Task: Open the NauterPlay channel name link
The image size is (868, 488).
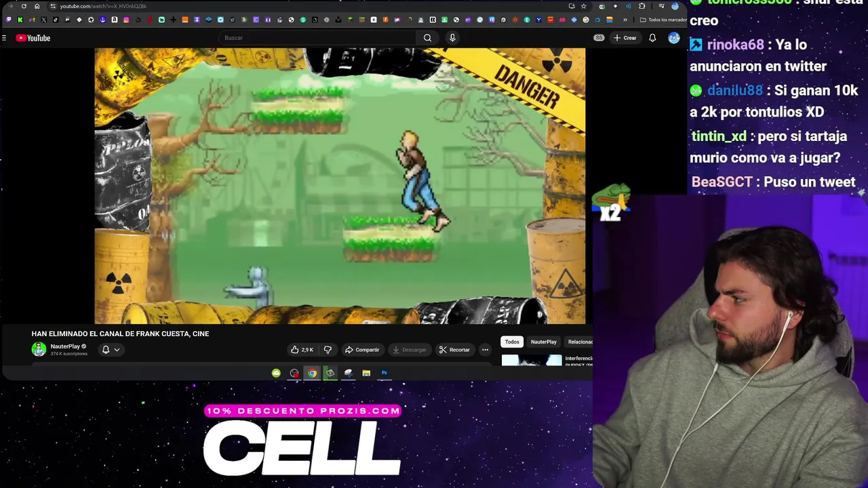Action: [x=65, y=346]
